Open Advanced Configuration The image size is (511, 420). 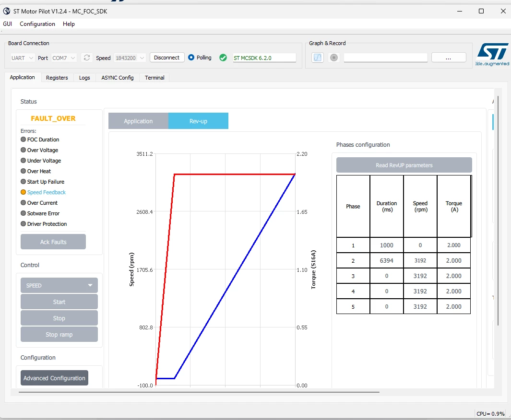pos(54,378)
